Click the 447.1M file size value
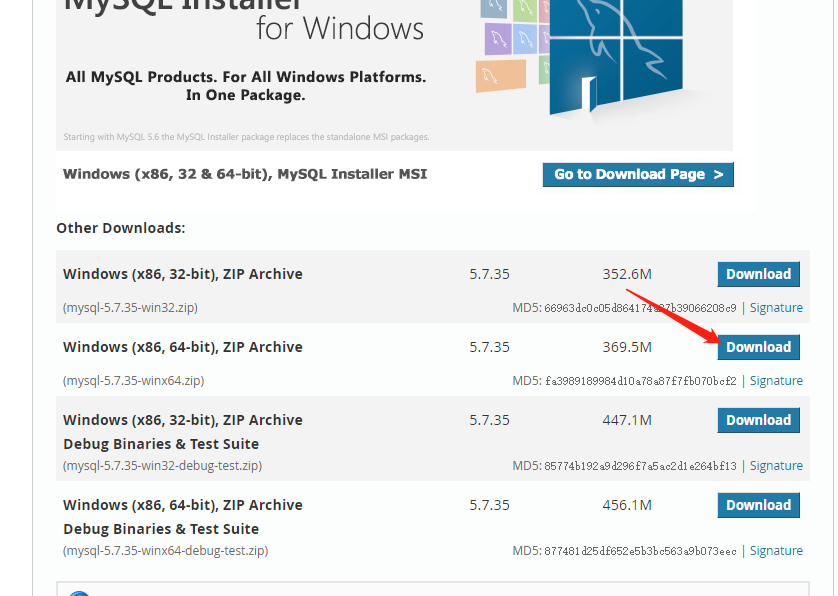 (x=627, y=420)
